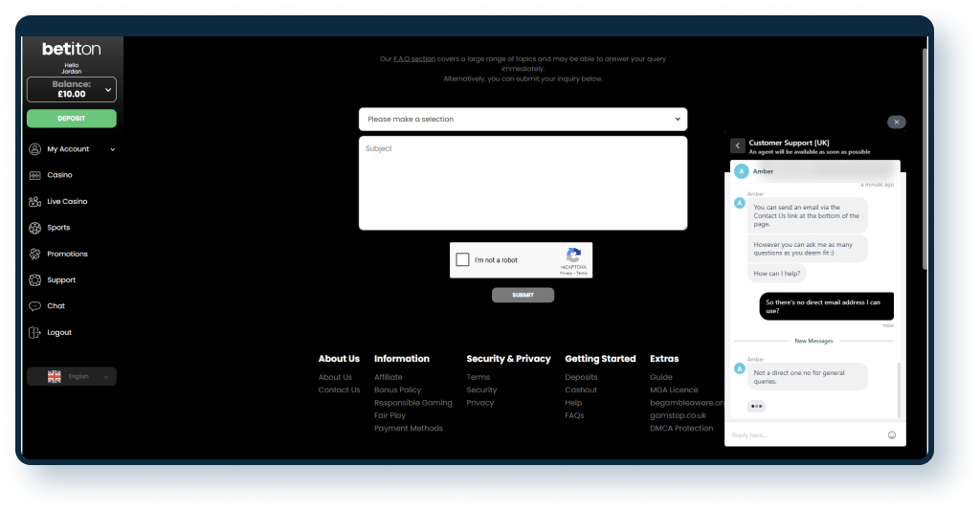Click the Chat bubble icon in sidebar
The image size is (980, 511).
(35, 306)
